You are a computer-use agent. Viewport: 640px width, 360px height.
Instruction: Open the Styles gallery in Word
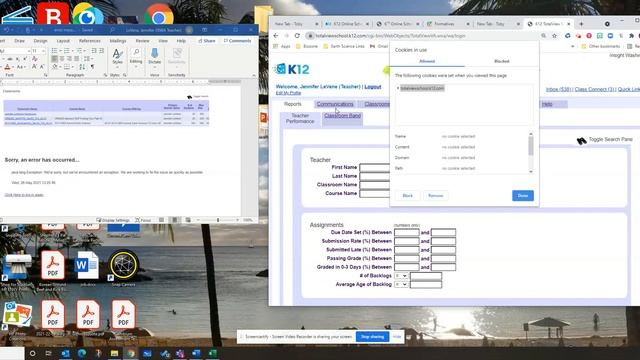tap(118, 57)
